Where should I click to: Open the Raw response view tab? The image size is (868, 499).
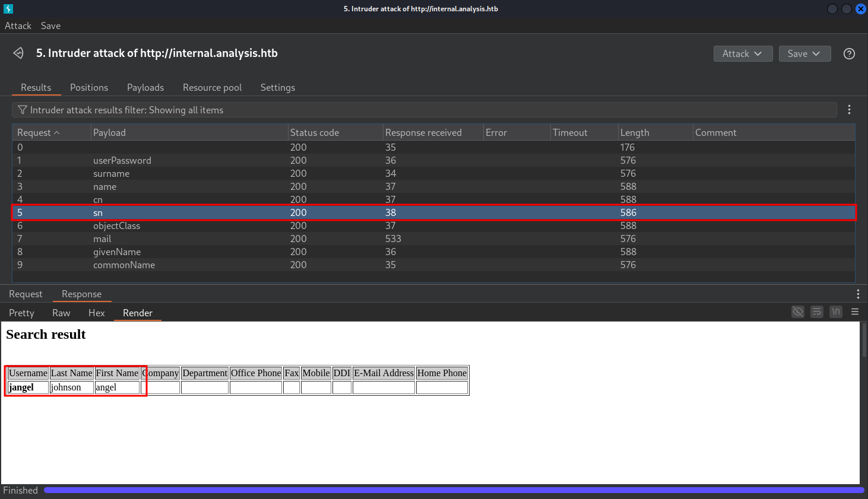click(x=61, y=313)
